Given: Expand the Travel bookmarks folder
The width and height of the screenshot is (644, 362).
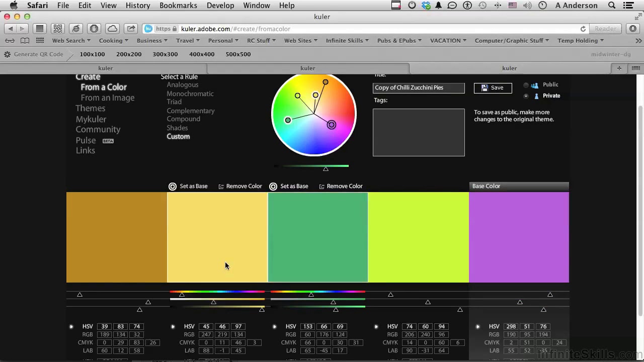Looking at the screenshot, I should [188, 41].
